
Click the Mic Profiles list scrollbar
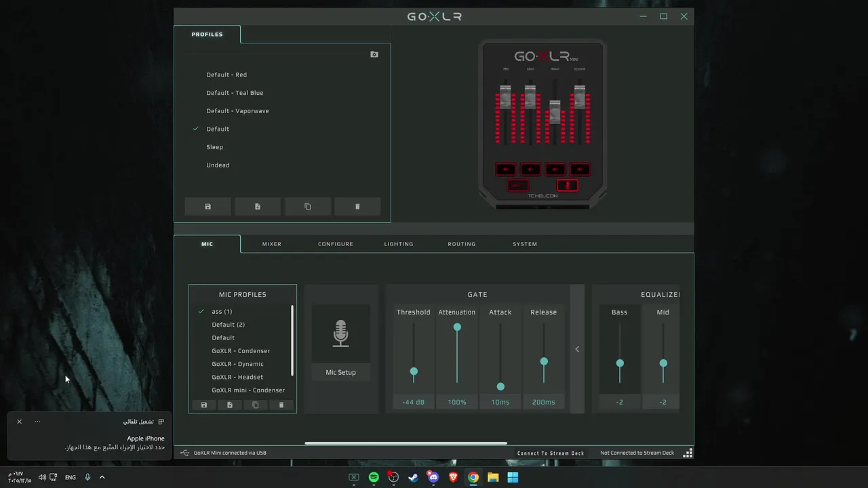(292, 340)
